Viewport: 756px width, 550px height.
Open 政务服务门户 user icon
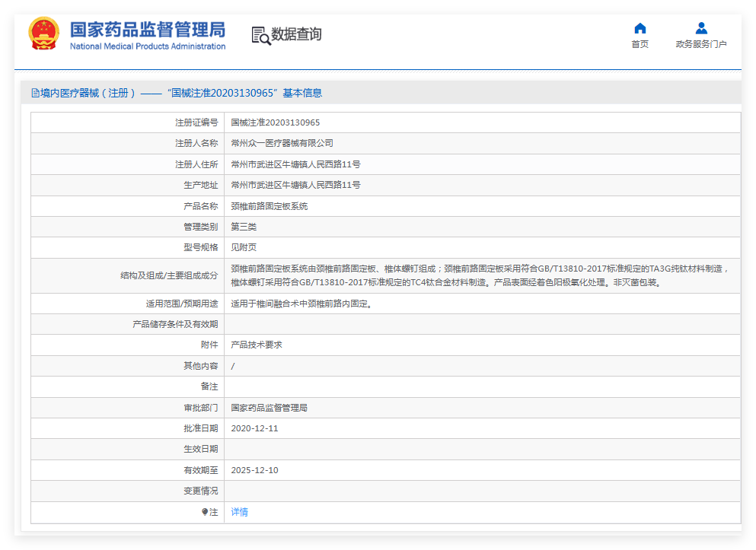pos(701,28)
